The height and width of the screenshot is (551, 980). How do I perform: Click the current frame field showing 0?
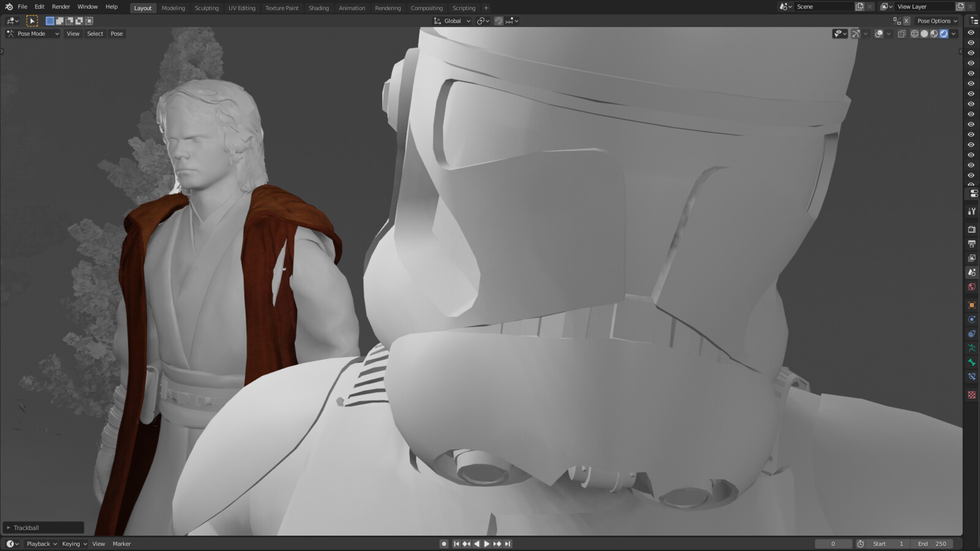coord(833,544)
